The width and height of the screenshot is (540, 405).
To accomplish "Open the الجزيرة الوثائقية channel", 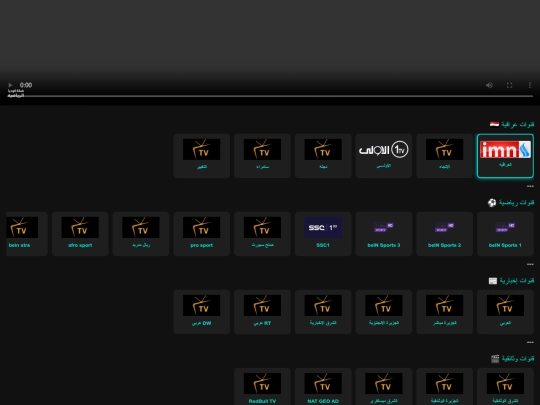I will point(444,387).
